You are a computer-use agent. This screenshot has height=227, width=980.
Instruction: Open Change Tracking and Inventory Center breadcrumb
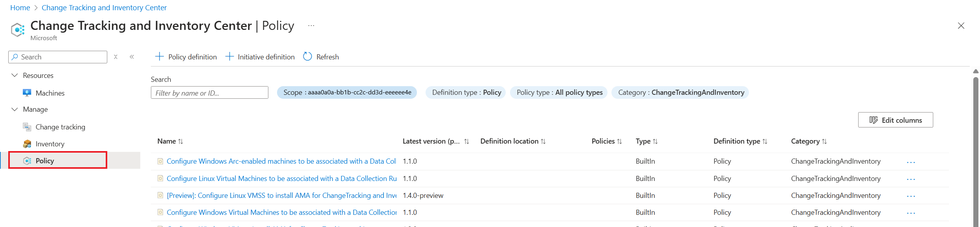pos(104,7)
